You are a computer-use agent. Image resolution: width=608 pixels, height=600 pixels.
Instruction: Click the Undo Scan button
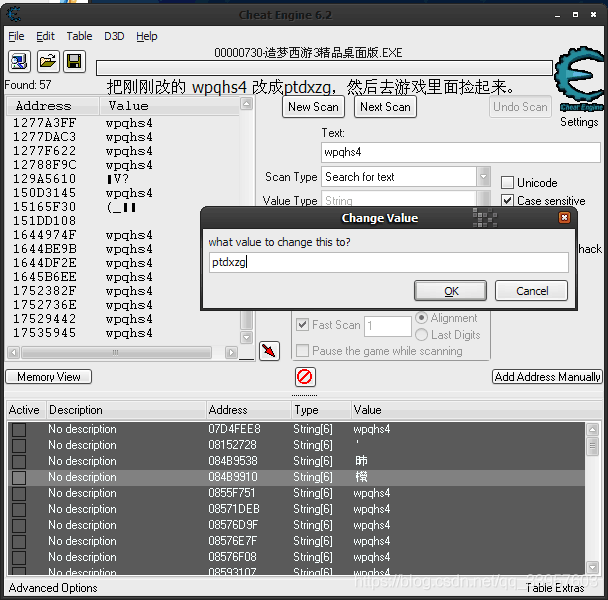pos(520,107)
